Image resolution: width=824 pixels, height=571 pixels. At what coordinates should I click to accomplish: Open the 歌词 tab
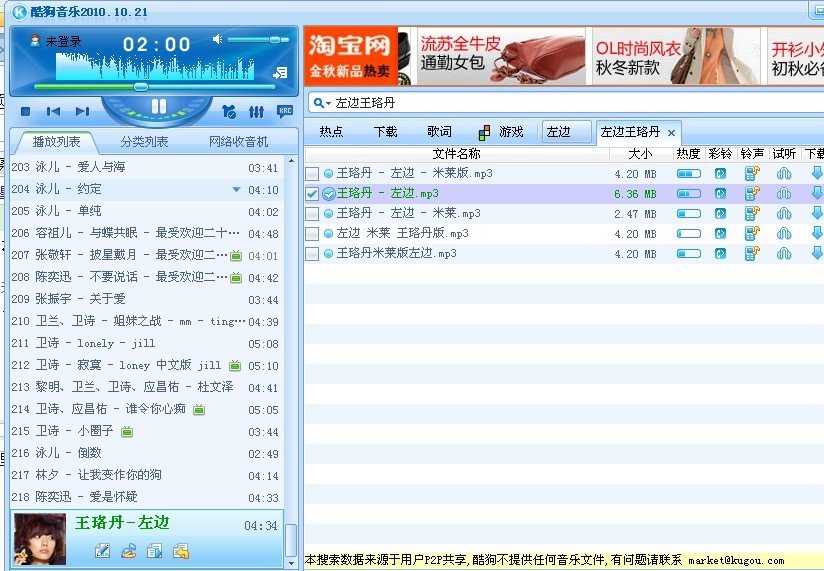click(x=439, y=132)
